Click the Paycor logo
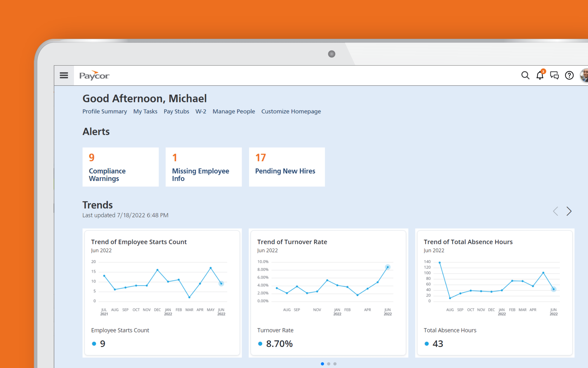Viewport: 588px width, 368px height. pos(94,76)
